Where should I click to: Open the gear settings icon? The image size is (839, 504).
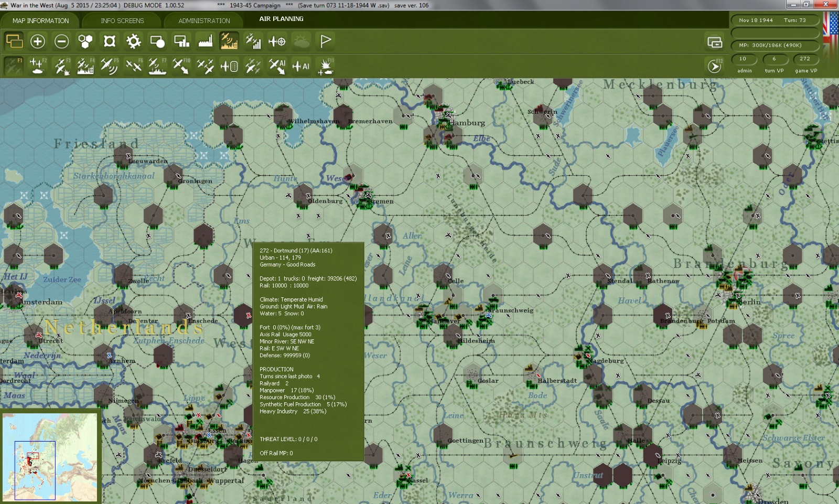(133, 41)
